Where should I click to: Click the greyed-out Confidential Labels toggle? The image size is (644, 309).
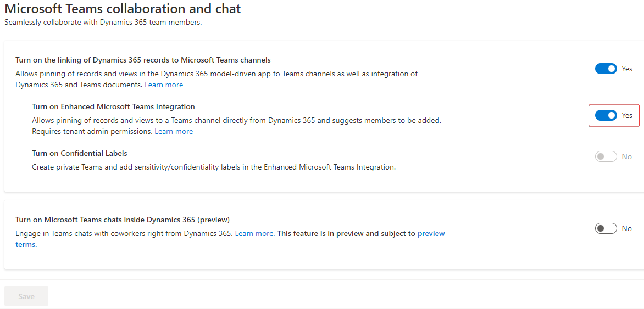tap(606, 156)
